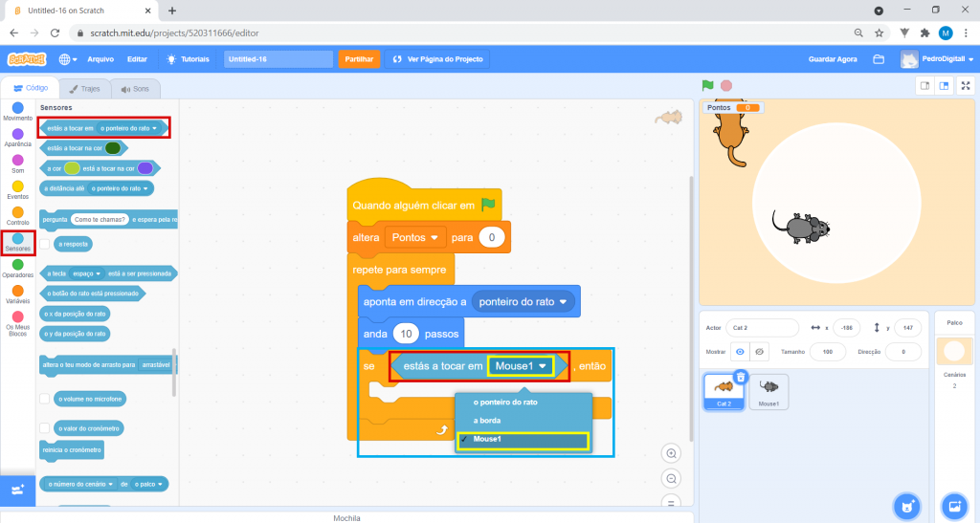This screenshot has width=980, height=523.
Task: Switch to small stage layout
Action: pos(925,86)
